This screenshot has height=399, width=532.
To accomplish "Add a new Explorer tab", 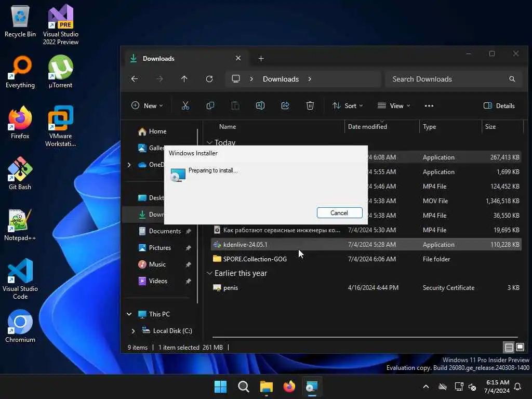I will pyautogui.click(x=261, y=59).
